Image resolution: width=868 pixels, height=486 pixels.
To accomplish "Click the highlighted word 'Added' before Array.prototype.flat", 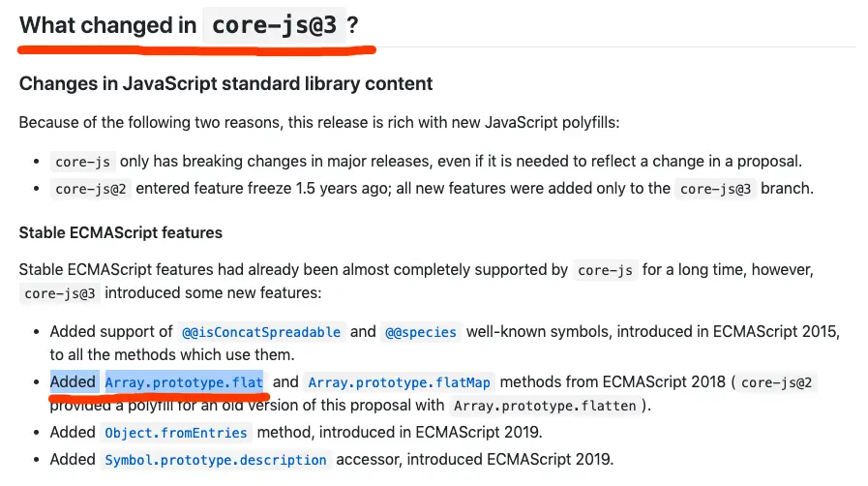I will click(x=74, y=382).
